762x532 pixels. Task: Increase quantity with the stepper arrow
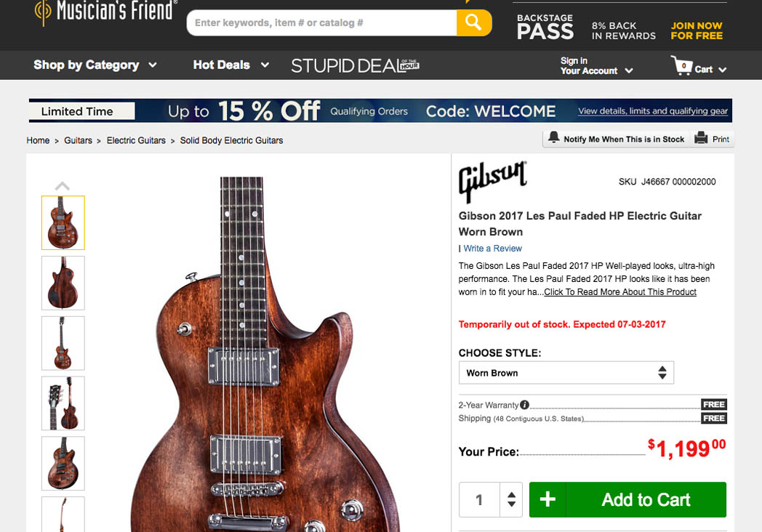coord(511,495)
